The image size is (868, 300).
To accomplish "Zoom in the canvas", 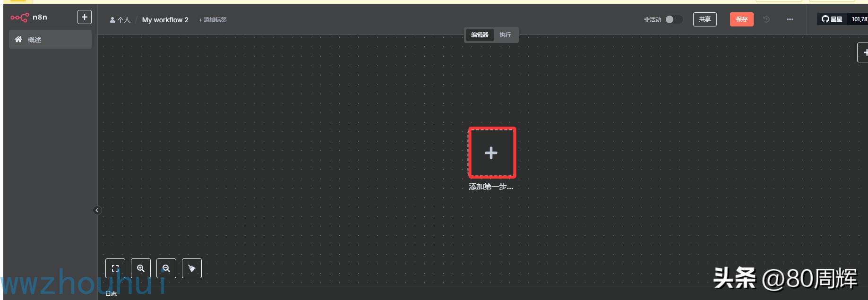I will pyautogui.click(x=141, y=268).
